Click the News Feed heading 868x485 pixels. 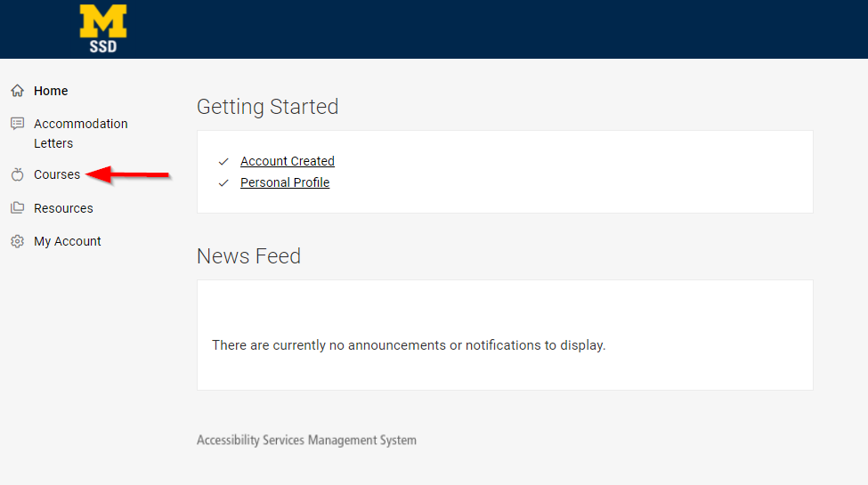click(x=248, y=256)
